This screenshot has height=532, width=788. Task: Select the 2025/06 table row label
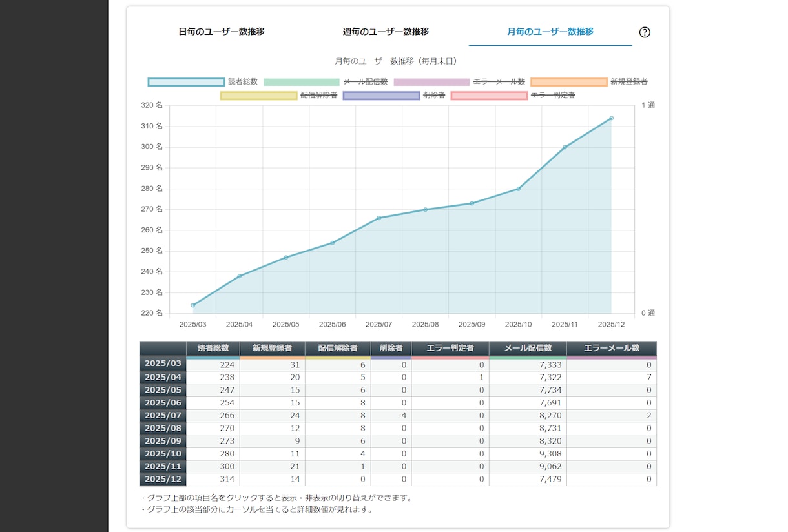coord(163,403)
